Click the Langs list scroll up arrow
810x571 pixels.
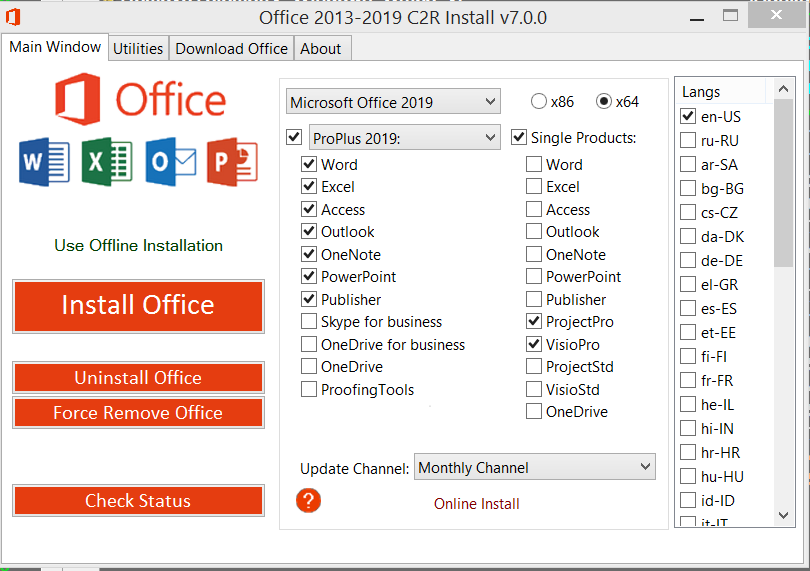point(783,89)
